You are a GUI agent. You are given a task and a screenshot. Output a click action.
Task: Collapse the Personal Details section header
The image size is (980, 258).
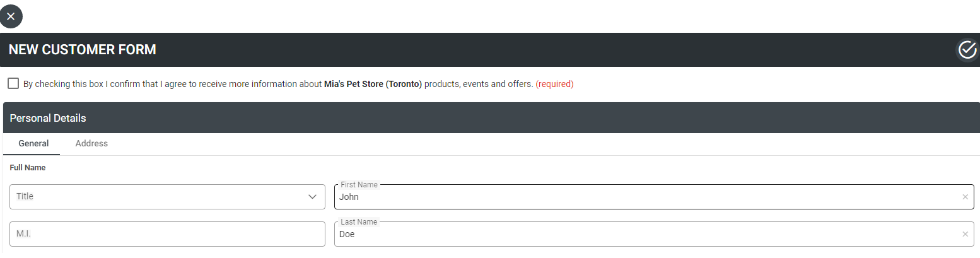[491, 118]
